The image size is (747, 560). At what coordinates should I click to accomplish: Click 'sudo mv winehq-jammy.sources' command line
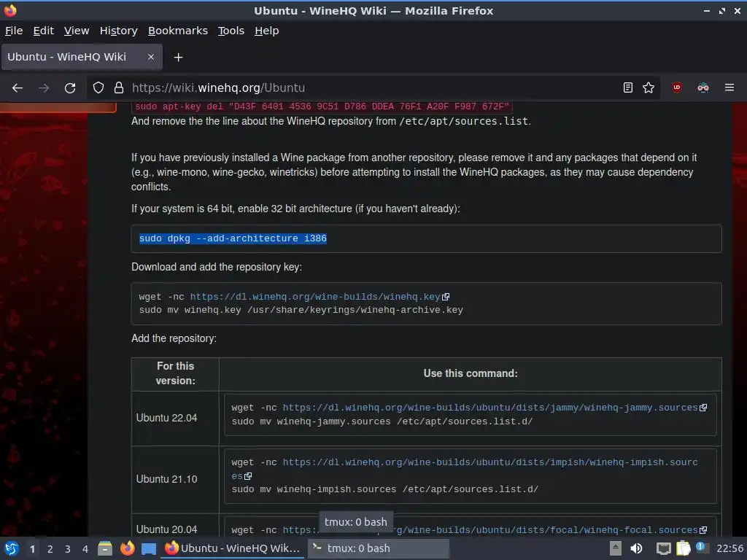382,421
